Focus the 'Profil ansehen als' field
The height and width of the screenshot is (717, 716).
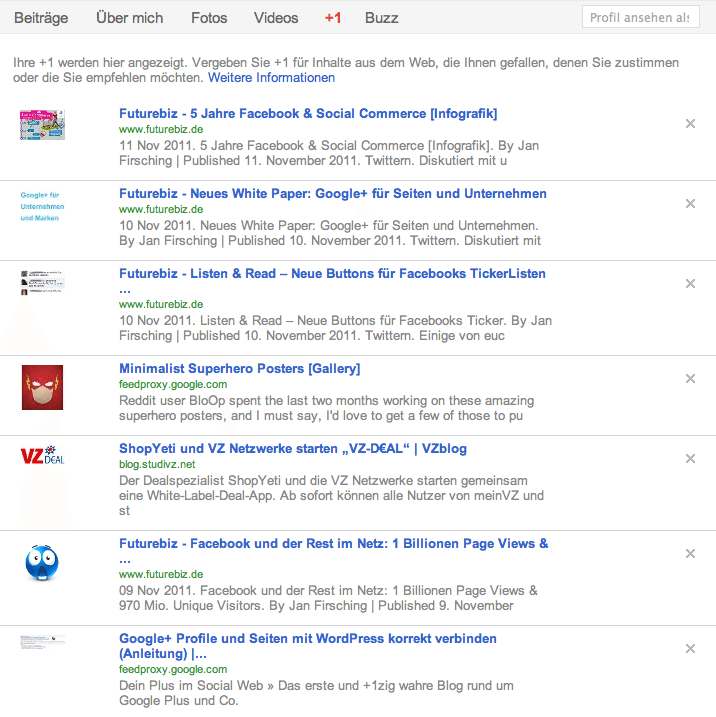[x=641, y=17]
